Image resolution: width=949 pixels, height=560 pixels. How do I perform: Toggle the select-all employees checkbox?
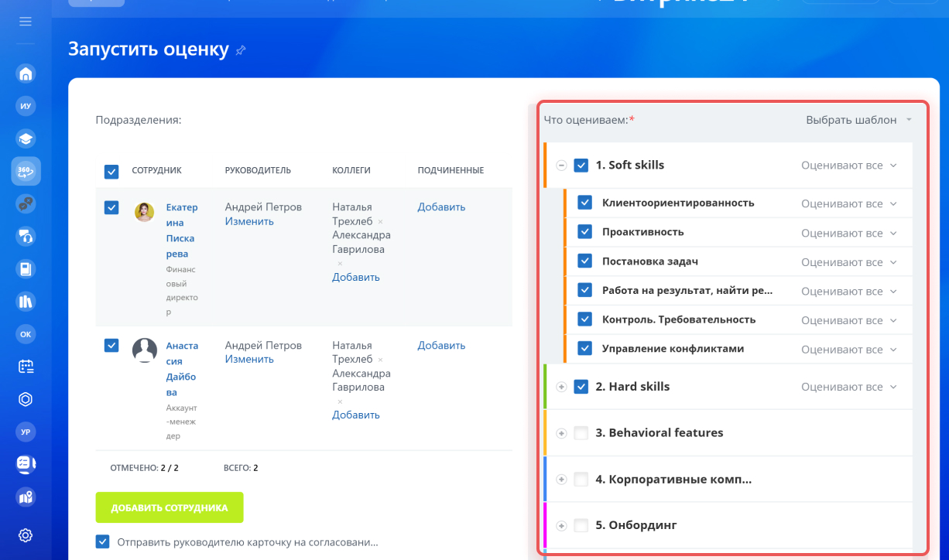point(111,171)
